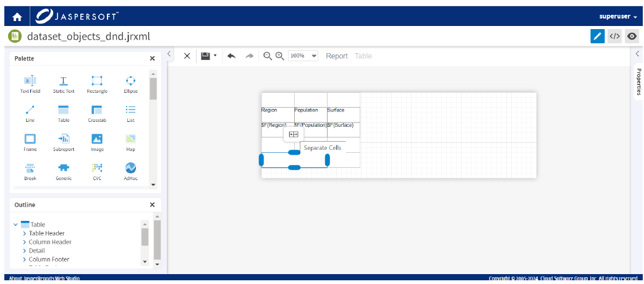Select the Rectangle palette element

tap(97, 84)
